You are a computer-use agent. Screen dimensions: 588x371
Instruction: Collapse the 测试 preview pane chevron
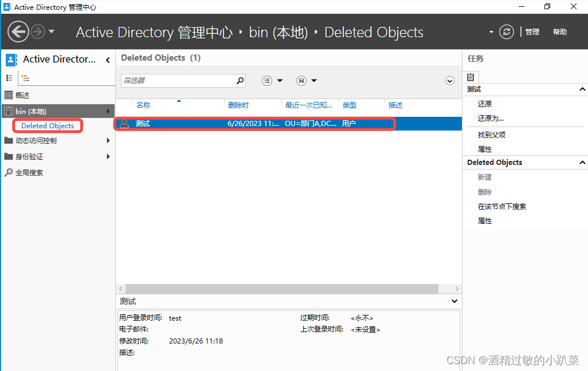click(454, 301)
